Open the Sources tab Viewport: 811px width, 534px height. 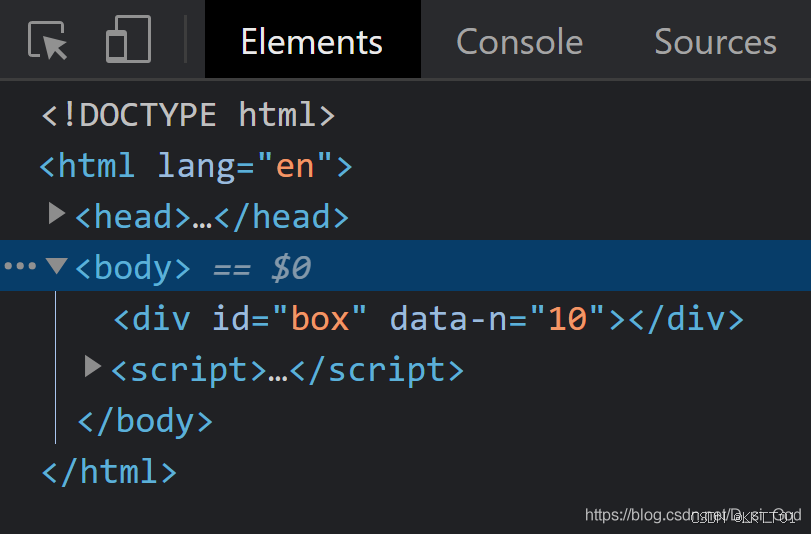715,41
